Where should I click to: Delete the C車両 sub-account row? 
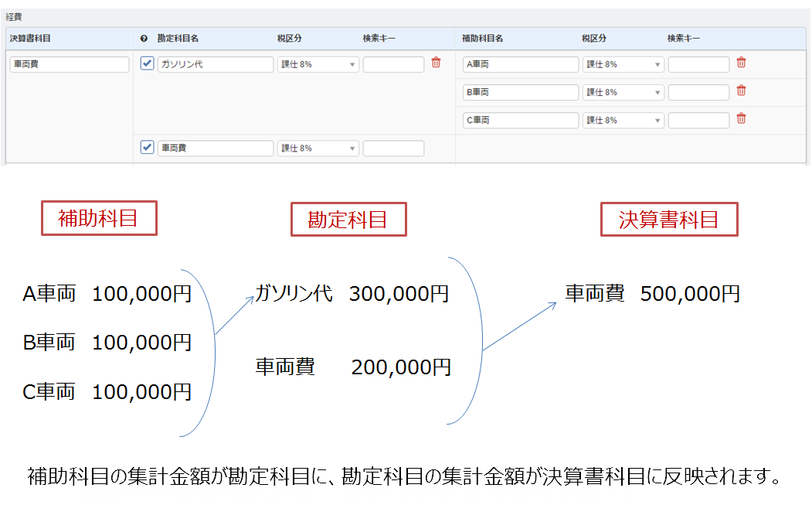(741, 119)
